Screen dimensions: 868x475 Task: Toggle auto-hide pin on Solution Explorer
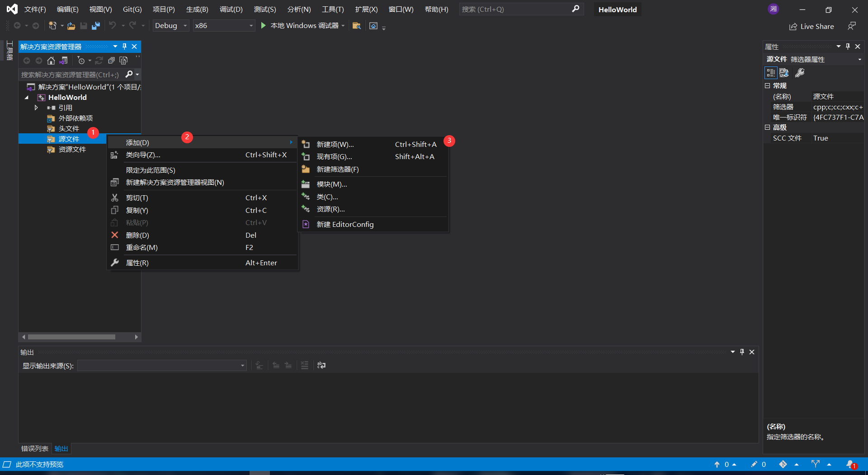tap(125, 47)
